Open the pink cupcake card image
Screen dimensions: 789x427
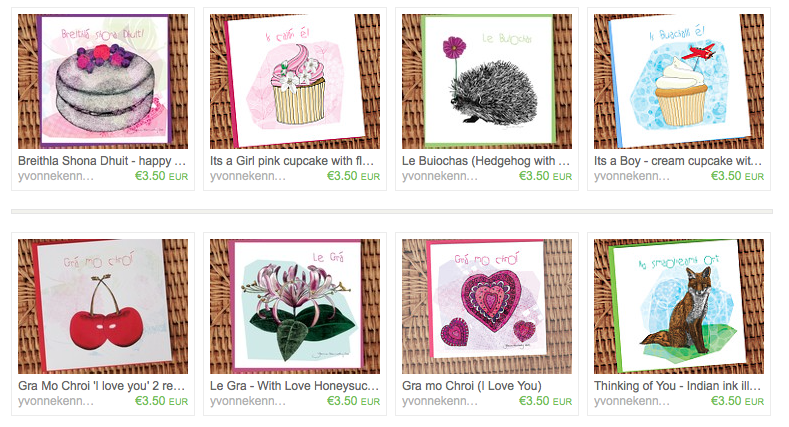point(295,81)
